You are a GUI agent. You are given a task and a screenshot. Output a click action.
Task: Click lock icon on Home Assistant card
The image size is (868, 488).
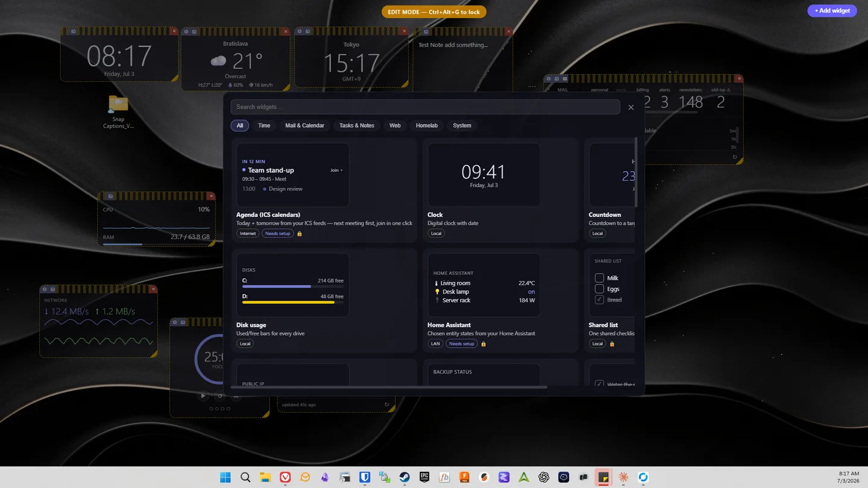coord(483,344)
